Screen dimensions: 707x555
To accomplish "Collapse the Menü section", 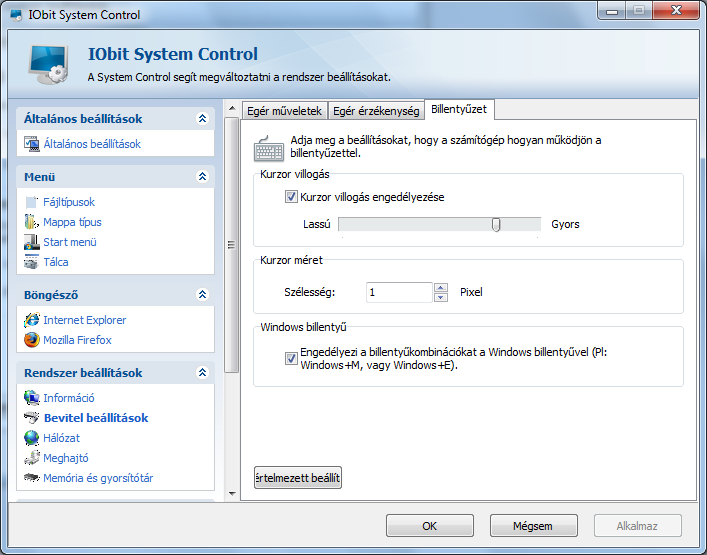I will click(x=202, y=176).
